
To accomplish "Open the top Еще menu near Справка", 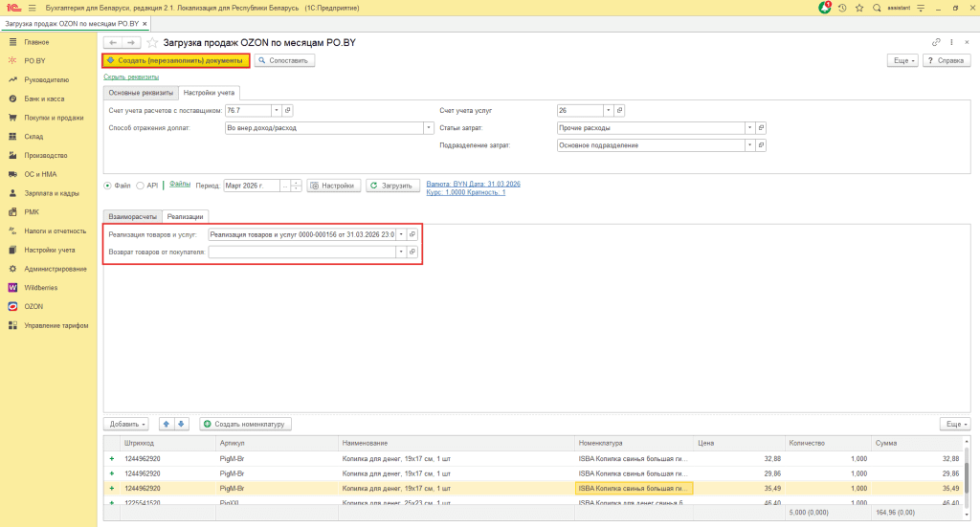I will [903, 60].
